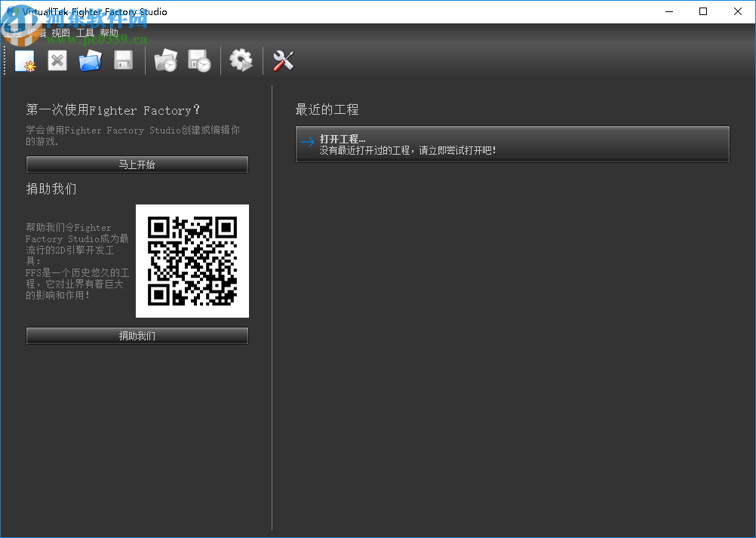Maximize the Fighter Factory Studio window
Screen dimensions: 756x538
point(703,11)
